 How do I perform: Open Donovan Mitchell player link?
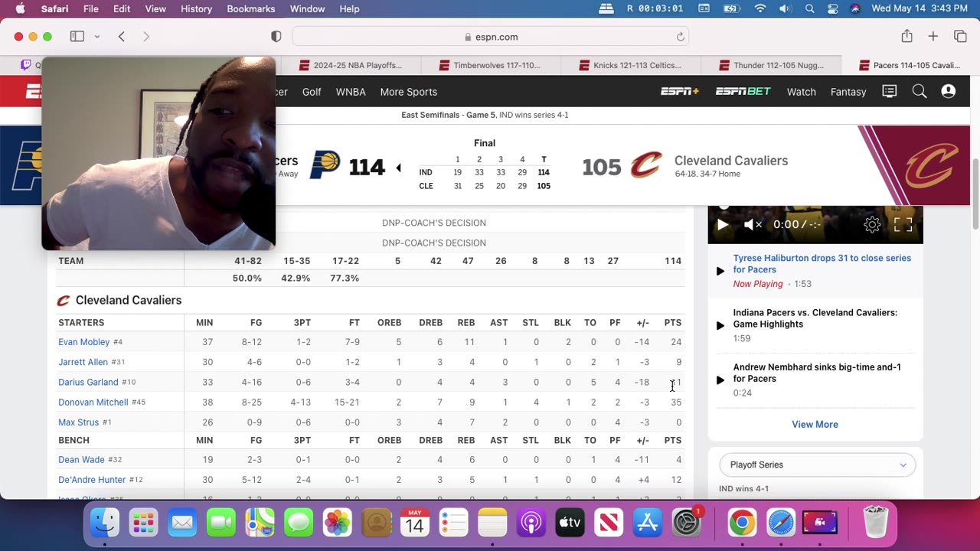tap(93, 402)
